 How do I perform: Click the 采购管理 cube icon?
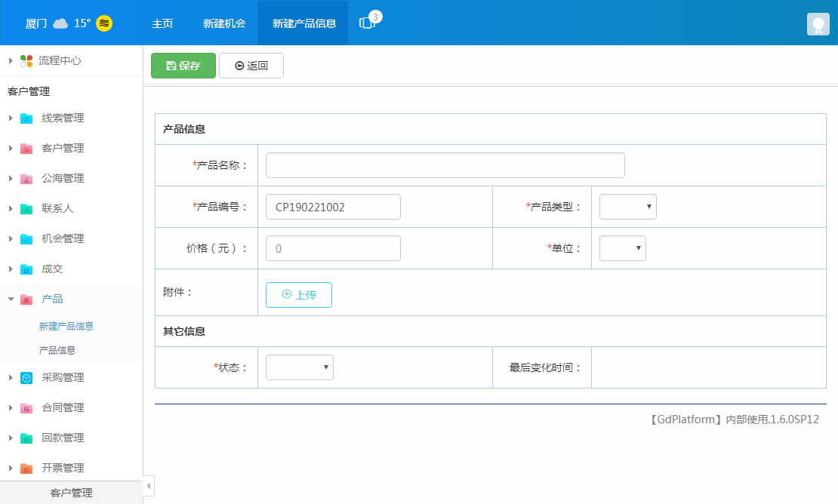(x=26, y=378)
